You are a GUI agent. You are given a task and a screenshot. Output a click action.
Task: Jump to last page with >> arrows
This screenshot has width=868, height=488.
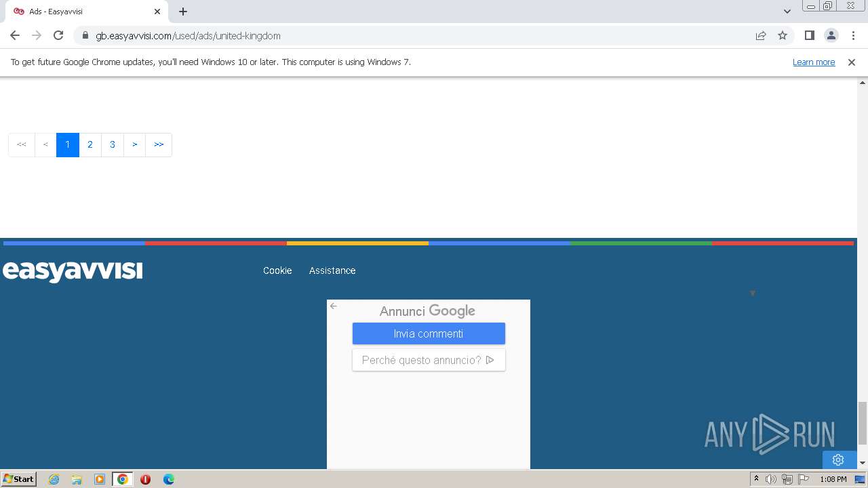[159, 144]
